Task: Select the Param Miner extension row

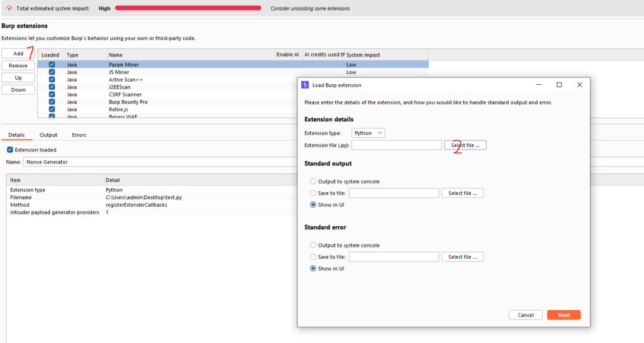Action: [233, 65]
